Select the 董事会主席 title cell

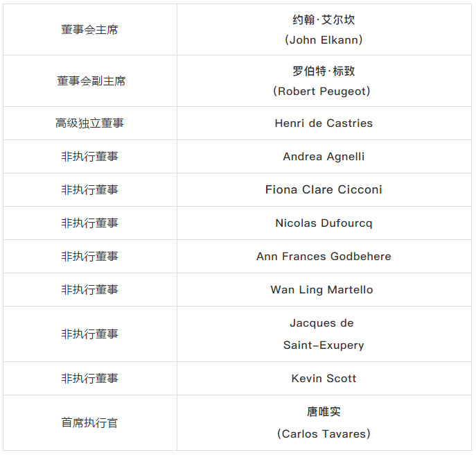[89, 30]
